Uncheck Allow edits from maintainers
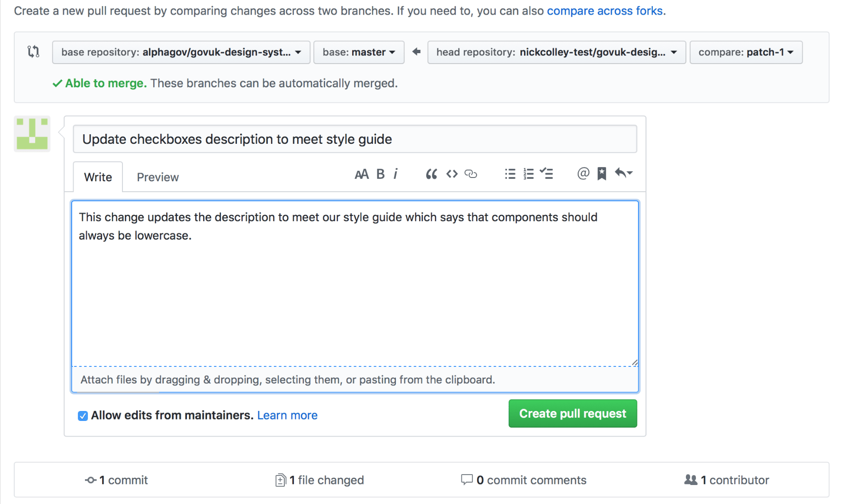Image resolution: width=843 pixels, height=504 pixels. tap(83, 415)
